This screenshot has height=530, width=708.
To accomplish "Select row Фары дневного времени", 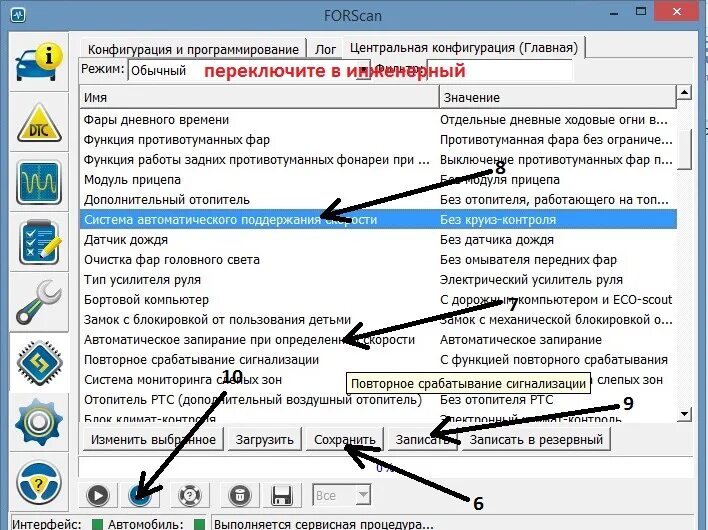I will click(x=378, y=120).
